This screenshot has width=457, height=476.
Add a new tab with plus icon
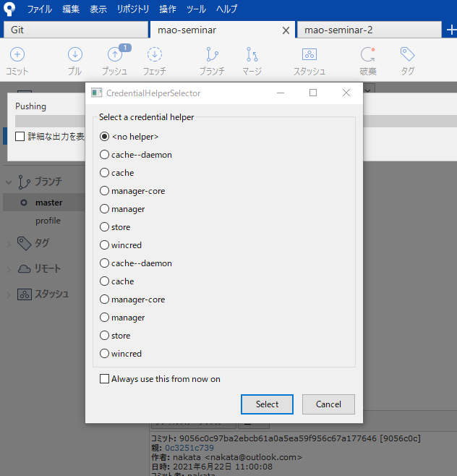(451, 30)
